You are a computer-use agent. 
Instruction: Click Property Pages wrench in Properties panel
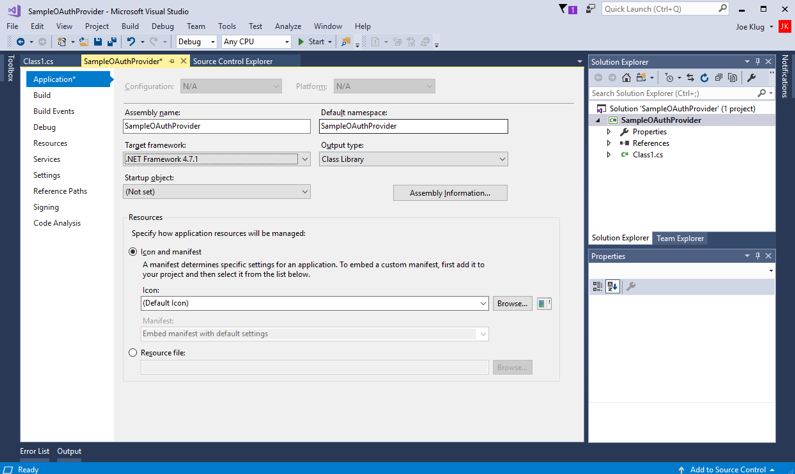631,286
